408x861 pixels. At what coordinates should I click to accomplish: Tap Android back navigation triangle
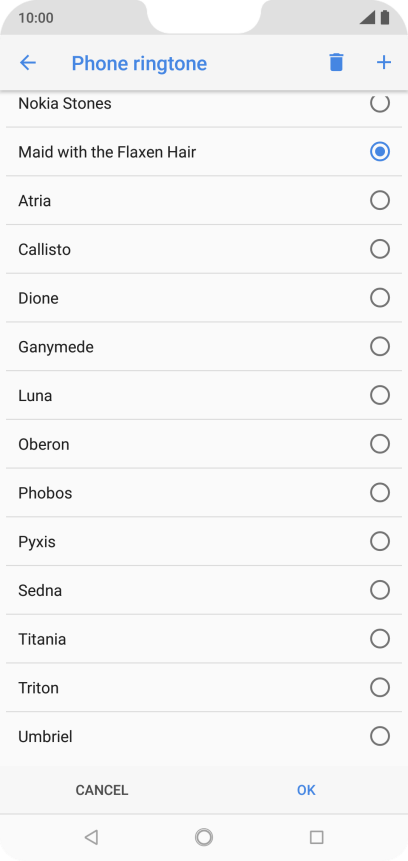[91, 837]
